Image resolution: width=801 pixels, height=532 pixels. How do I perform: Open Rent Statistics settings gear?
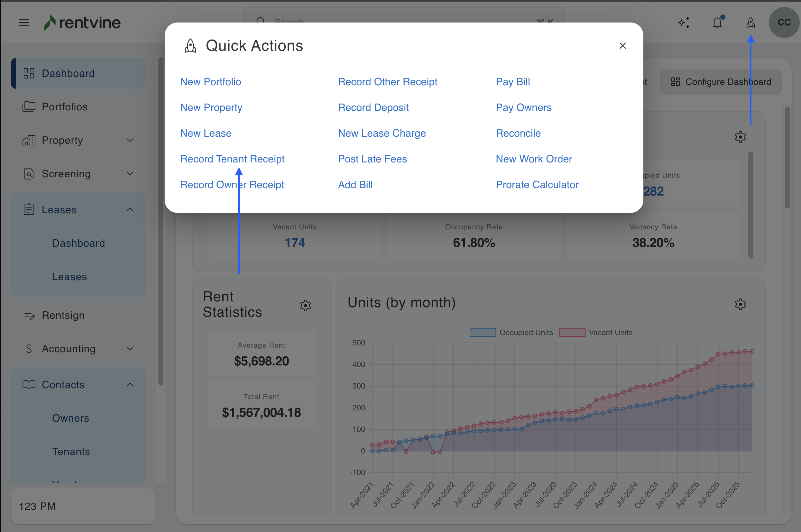[x=305, y=305]
